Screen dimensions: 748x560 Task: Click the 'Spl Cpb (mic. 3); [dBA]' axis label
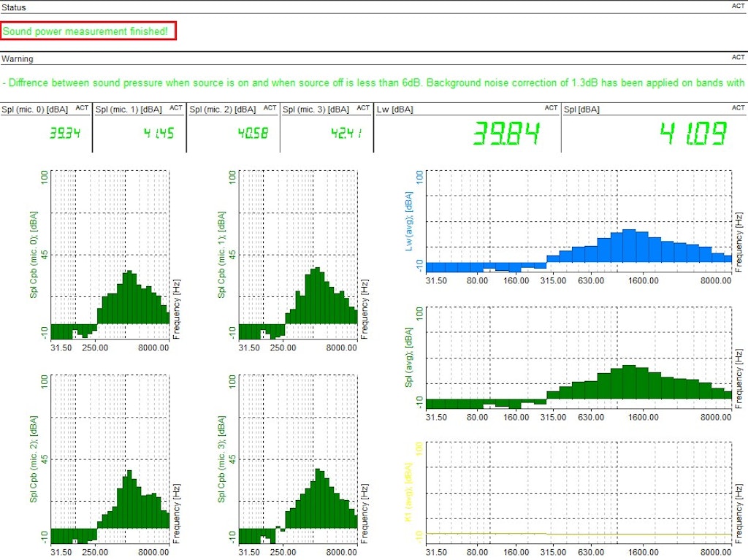pyautogui.click(x=221, y=459)
